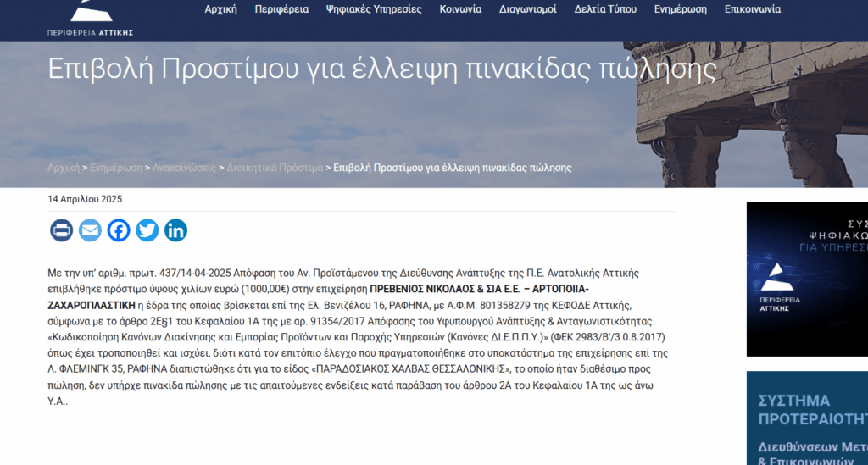The height and width of the screenshot is (465, 868).
Task: Follow the Ενημέρωση breadcrumb link
Action: (x=116, y=168)
